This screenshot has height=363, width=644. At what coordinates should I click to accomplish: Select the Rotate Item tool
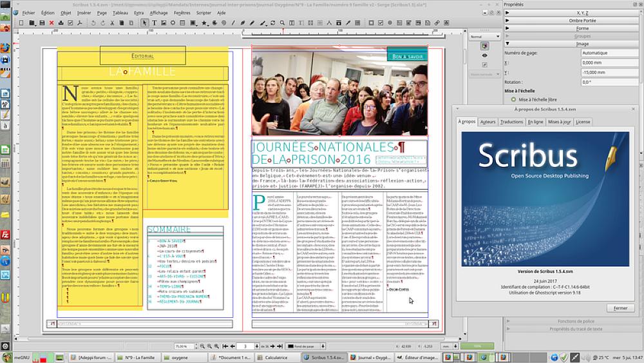tap(272, 23)
